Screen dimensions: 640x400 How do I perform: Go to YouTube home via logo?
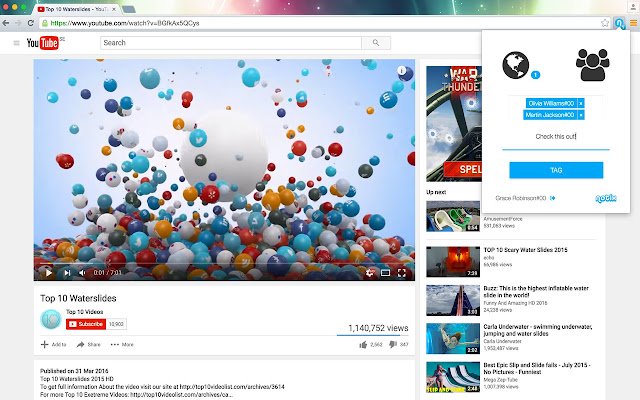click(45, 43)
